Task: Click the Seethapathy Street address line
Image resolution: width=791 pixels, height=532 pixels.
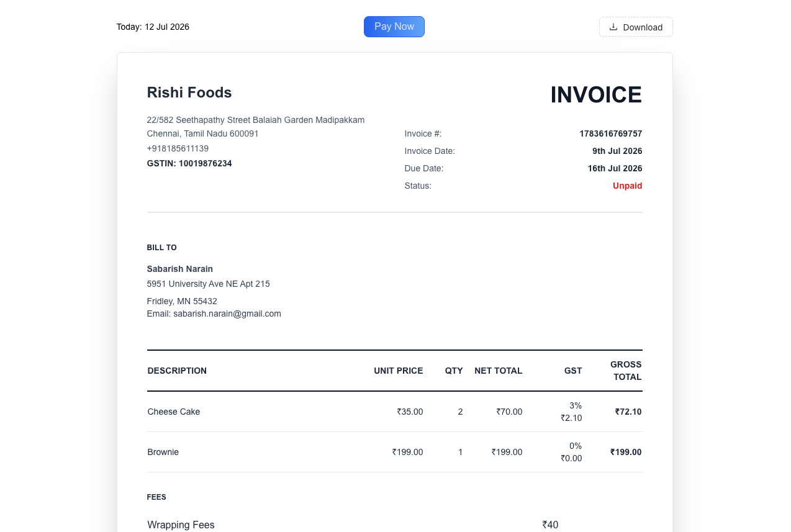Action: click(x=256, y=120)
